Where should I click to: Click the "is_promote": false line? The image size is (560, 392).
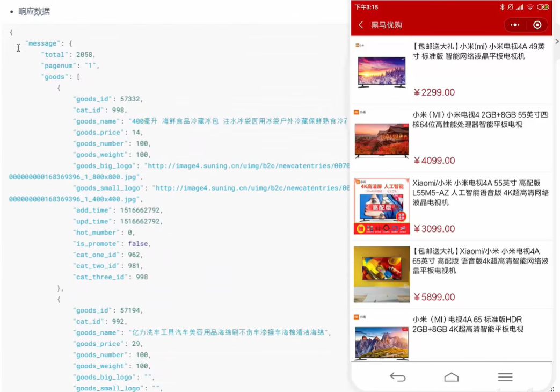point(112,243)
